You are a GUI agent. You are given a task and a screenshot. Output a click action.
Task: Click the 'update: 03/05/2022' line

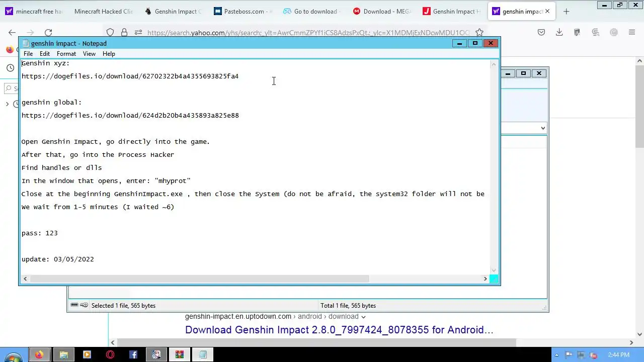tap(58, 259)
